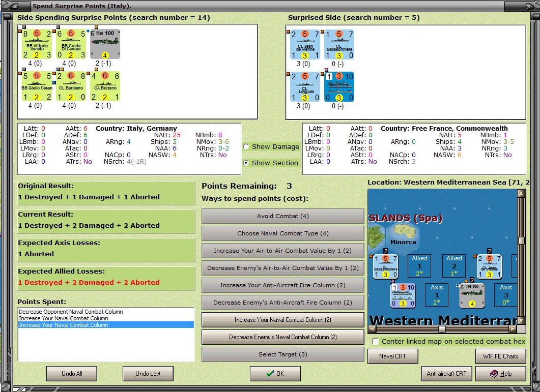Open the Anti-aircraft CRT chart
This screenshot has height=392, width=540.
(447, 373)
